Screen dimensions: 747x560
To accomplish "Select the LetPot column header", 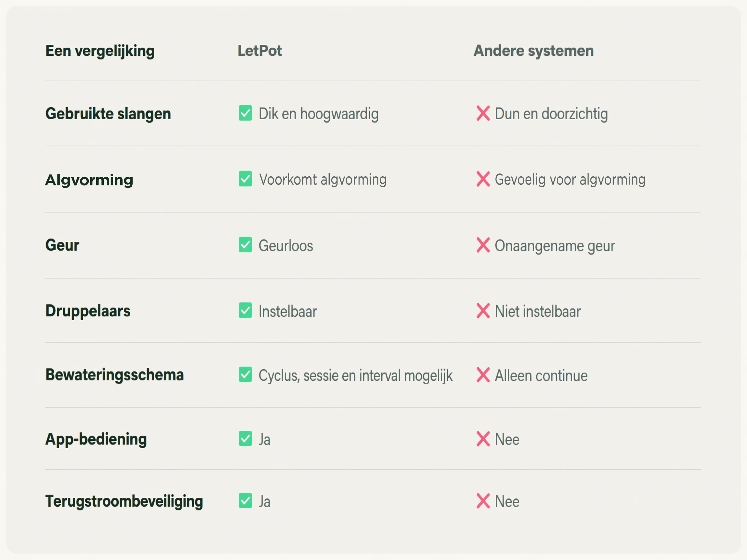I will [260, 51].
